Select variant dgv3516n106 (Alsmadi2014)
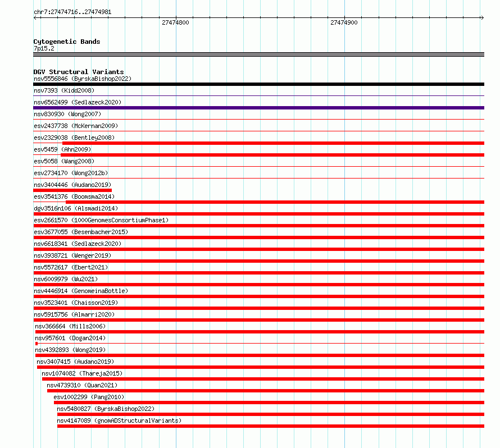 76,208
